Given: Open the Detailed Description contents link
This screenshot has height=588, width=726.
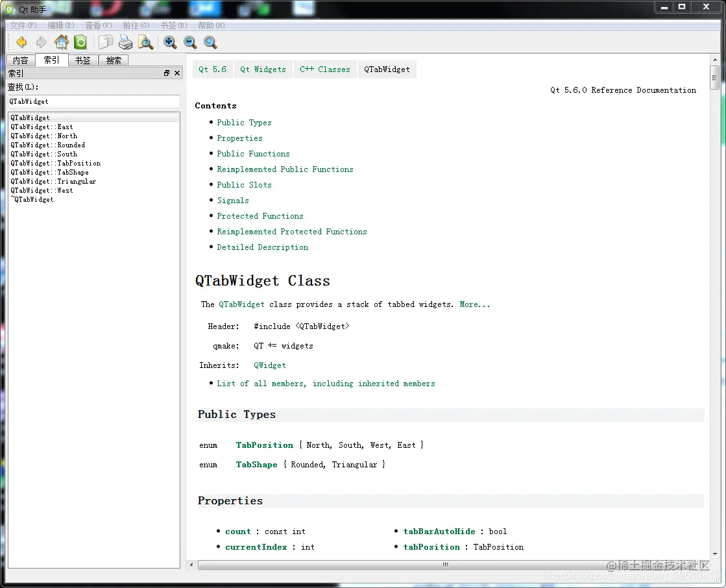Looking at the screenshot, I should 263,247.
